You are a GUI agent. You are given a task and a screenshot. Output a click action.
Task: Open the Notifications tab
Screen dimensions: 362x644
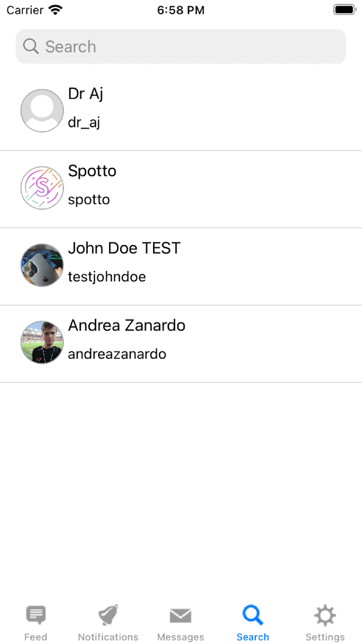click(108, 621)
